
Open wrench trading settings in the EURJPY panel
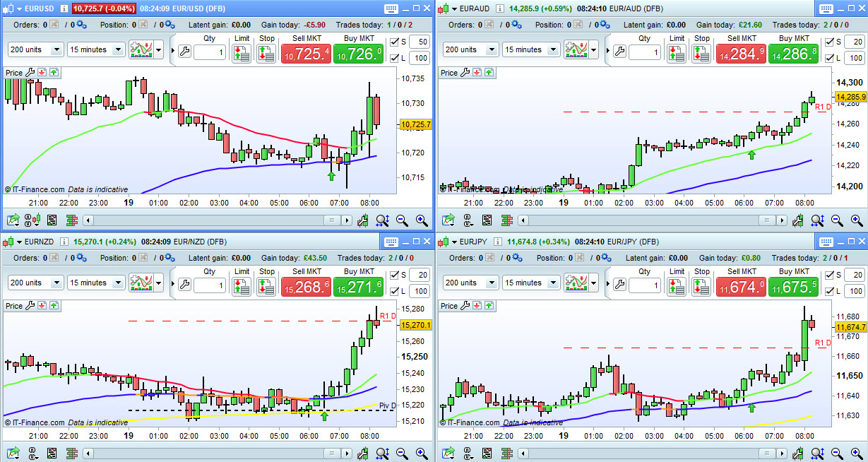(620, 283)
